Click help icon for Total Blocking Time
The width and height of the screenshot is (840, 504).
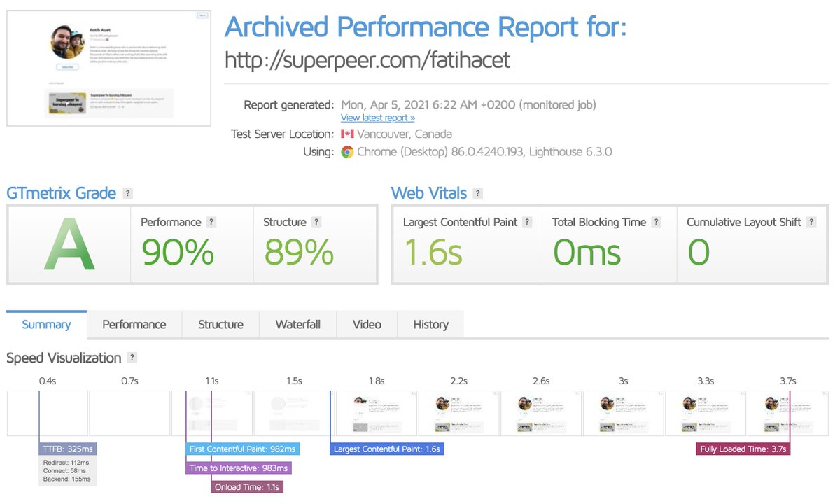point(656,222)
